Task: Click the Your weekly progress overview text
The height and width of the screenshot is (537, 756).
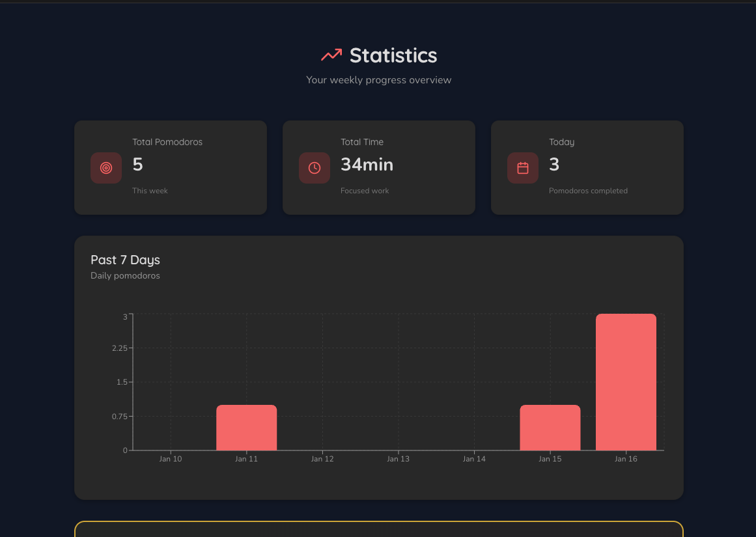Action: 378,80
